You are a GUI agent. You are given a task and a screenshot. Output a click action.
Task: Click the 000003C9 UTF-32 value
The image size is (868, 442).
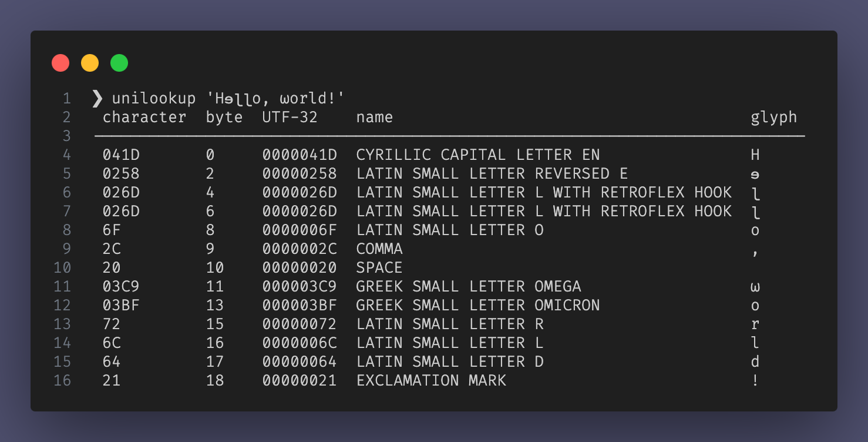[x=300, y=286]
